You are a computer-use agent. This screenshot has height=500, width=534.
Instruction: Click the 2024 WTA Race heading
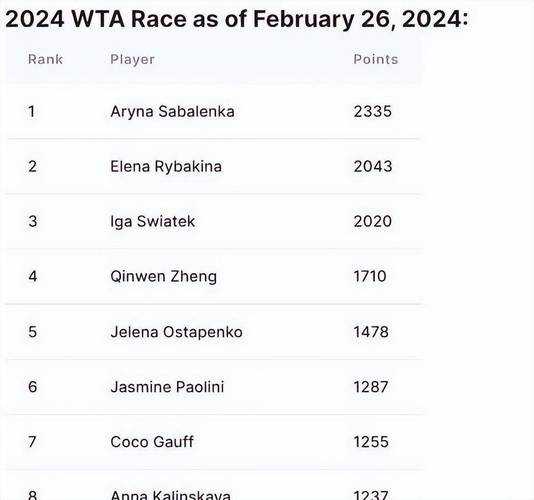click(237, 19)
